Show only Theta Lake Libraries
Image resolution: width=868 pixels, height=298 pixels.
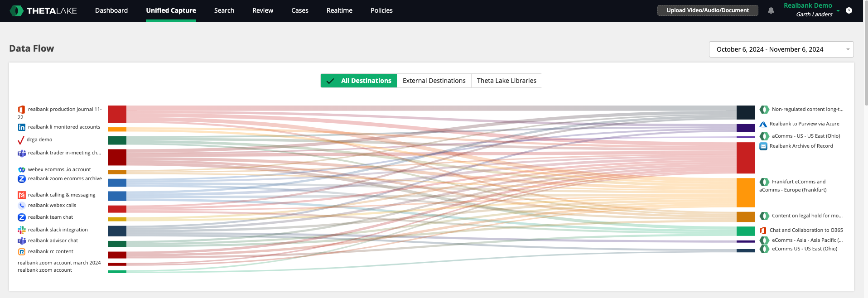click(506, 81)
